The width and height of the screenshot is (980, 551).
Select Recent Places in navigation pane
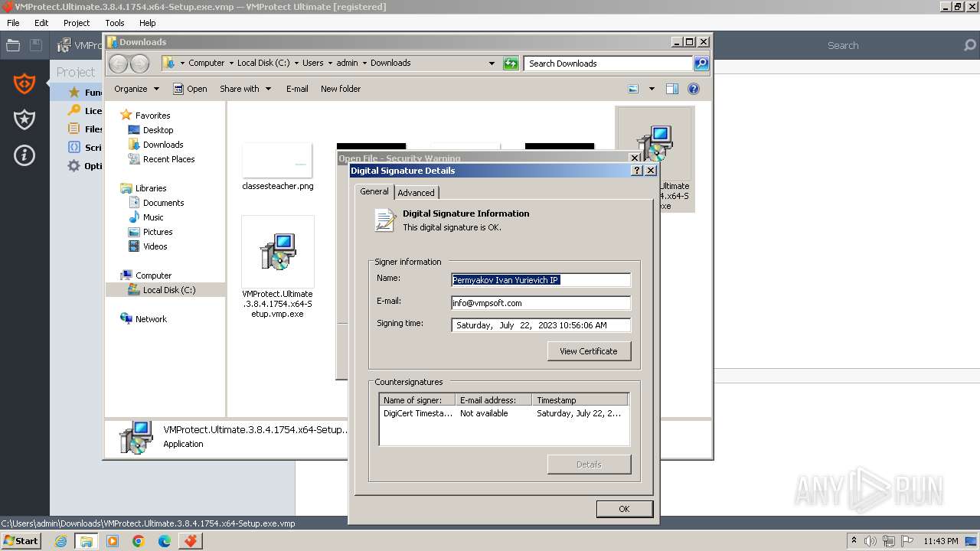[x=162, y=159]
